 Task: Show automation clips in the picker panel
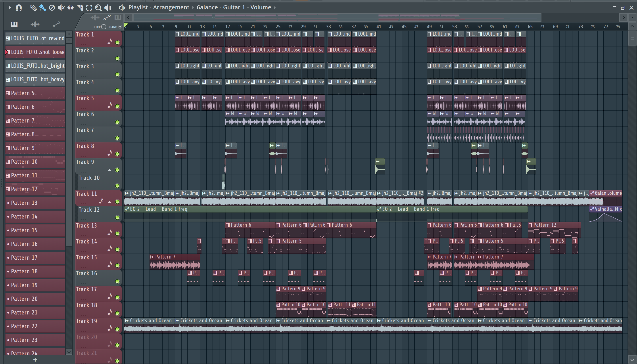56,24
